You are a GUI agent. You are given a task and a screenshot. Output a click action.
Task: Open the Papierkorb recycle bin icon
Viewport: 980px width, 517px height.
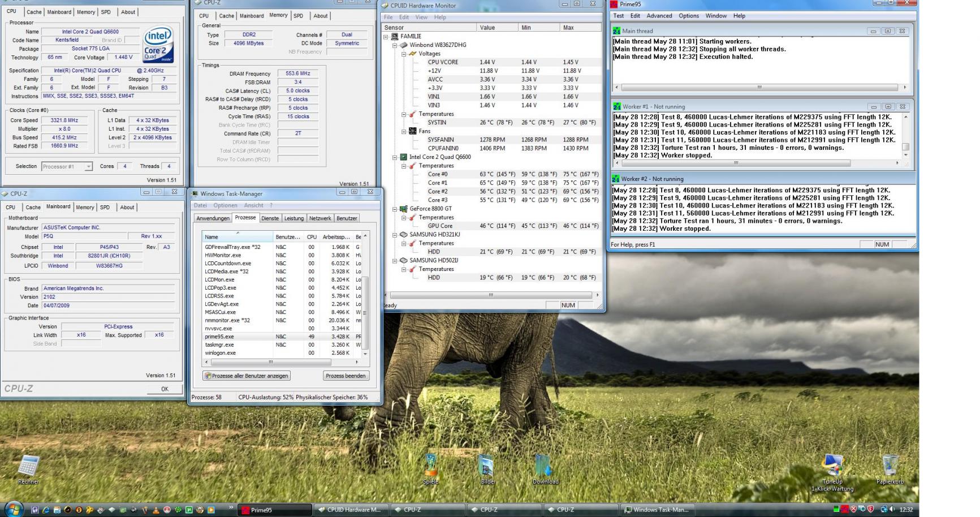click(x=890, y=468)
